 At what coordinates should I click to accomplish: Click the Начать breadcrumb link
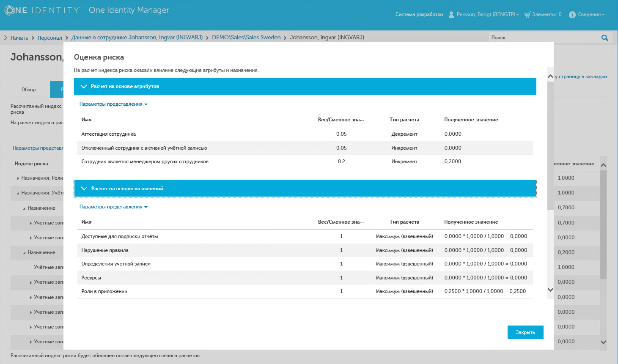pyautogui.click(x=19, y=38)
